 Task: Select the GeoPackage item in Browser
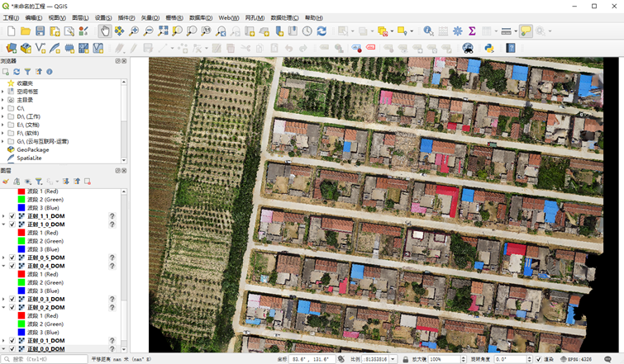[x=33, y=150]
